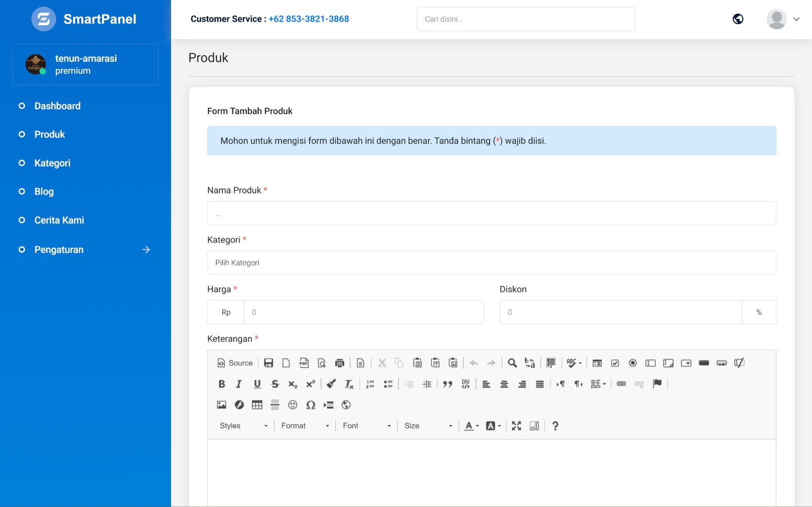Toggle bold formatting
812x507 pixels.
pyautogui.click(x=222, y=384)
